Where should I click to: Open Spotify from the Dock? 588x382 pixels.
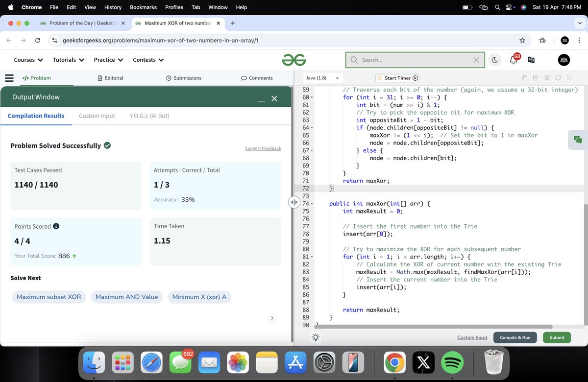click(x=452, y=363)
